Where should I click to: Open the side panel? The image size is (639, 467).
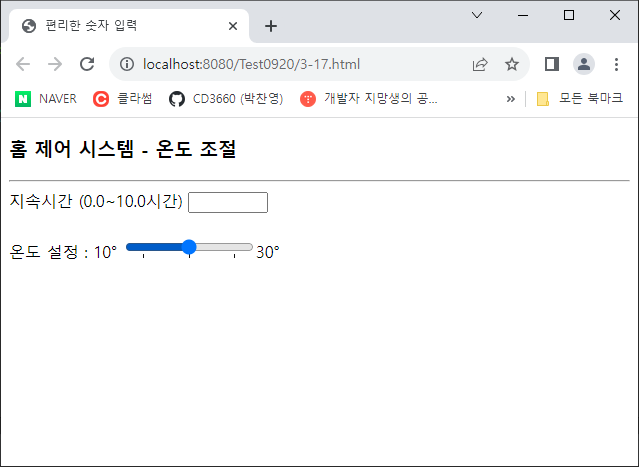coord(552,64)
